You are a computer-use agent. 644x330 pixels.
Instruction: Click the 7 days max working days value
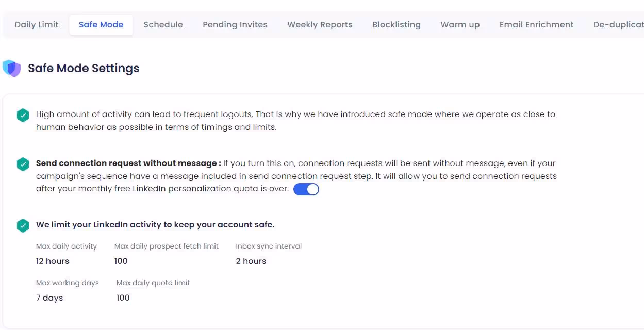pos(49,298)
